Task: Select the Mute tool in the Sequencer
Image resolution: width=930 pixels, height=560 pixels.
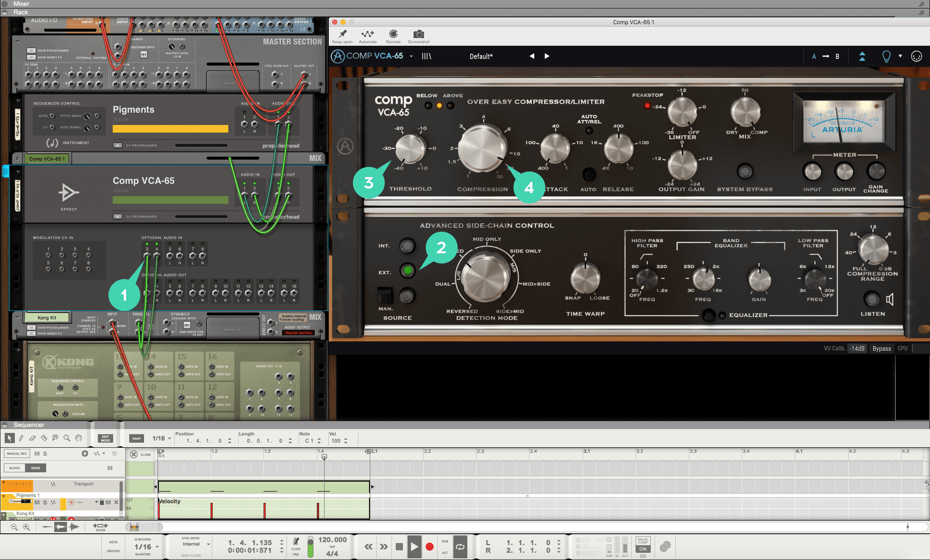Action: click(55, 438)
